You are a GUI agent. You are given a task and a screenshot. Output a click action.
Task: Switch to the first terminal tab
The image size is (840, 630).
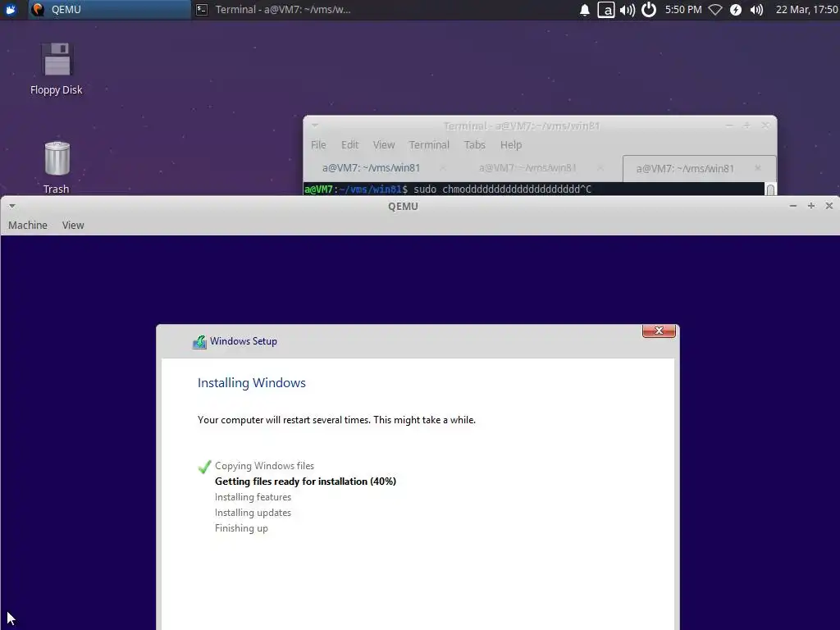[x=372, y=167]
